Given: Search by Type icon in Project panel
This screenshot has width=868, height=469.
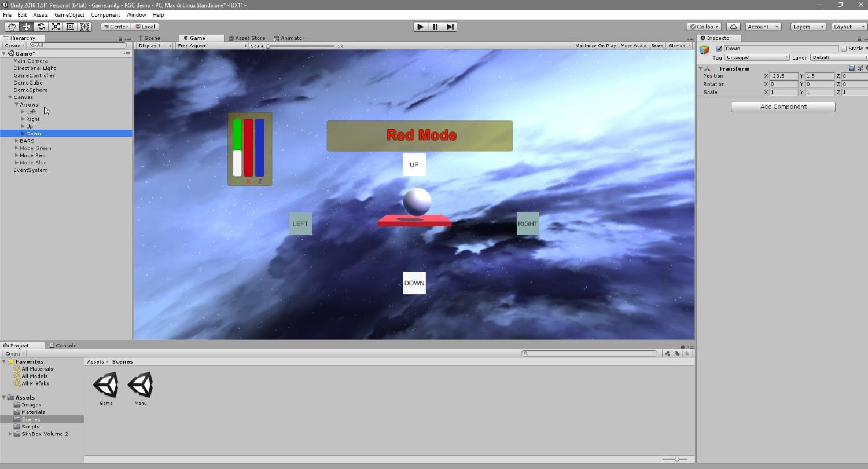Looking at the screenshot, I should 667,353.
